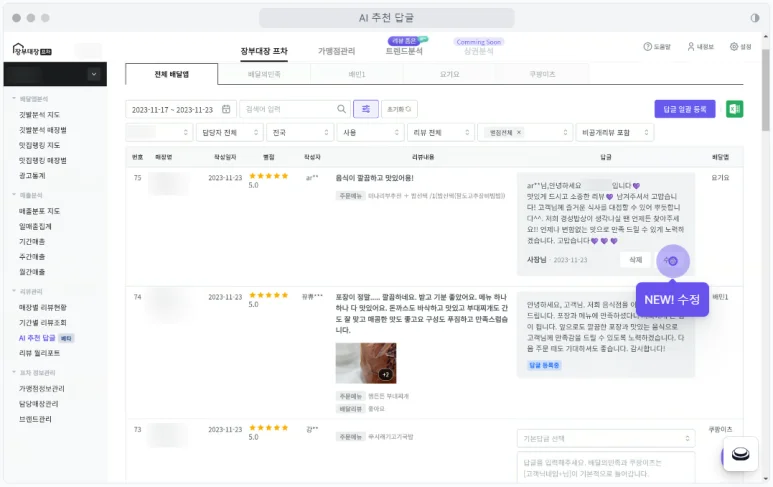The width and height of the screenshot is (773, 487).
Task: Open 월간매출 in the sidebar
Action: click(x=32, y=272)
